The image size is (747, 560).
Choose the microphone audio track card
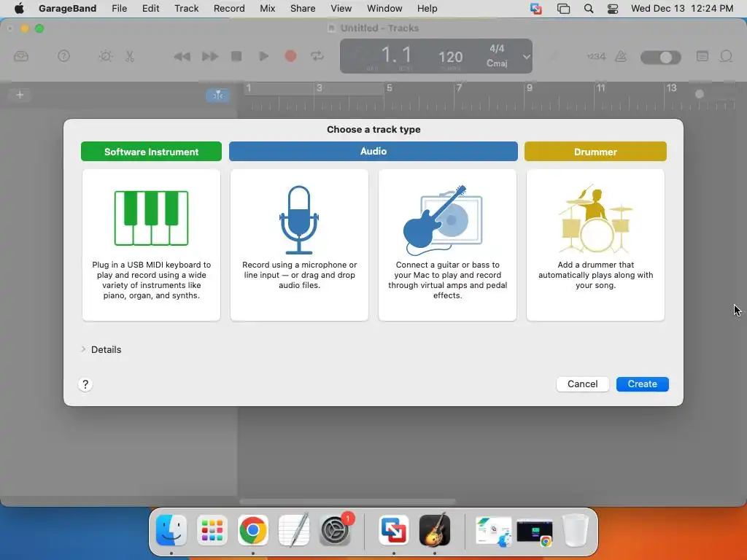tap(299, 245)
